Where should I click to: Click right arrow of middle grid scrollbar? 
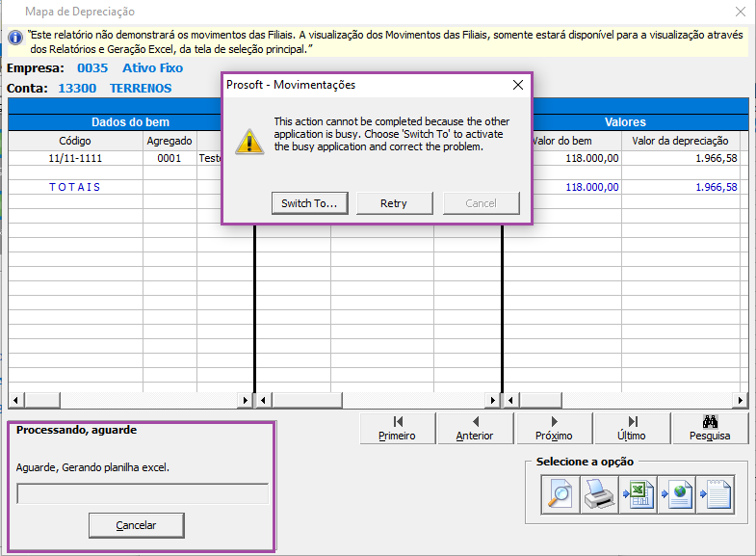click(492, 400)
